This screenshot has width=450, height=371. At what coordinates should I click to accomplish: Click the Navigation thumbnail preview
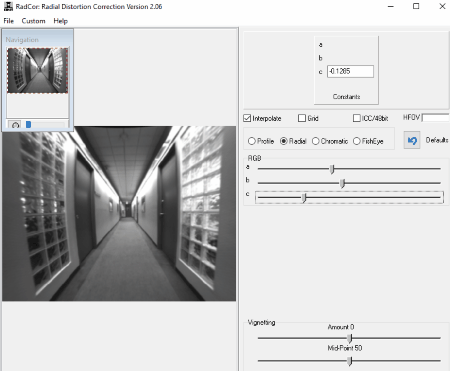(x=38, y=70)
